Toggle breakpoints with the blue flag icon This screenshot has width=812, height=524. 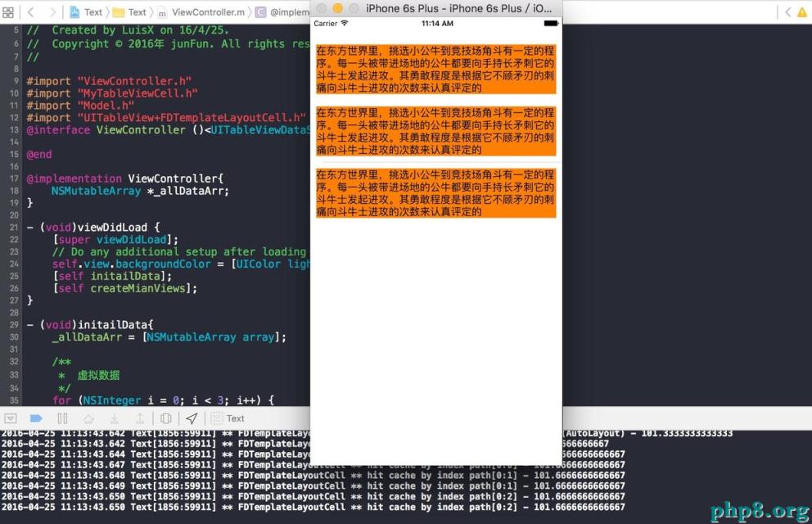36,418
